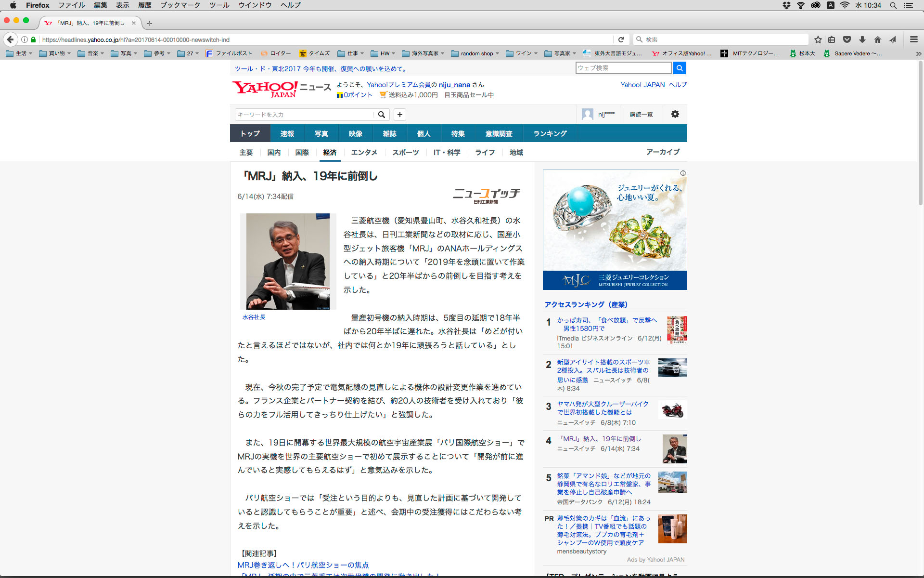Click the blue web search magnifier button
924x578 pixels.
pyautogui.click(x=679, y=68)
